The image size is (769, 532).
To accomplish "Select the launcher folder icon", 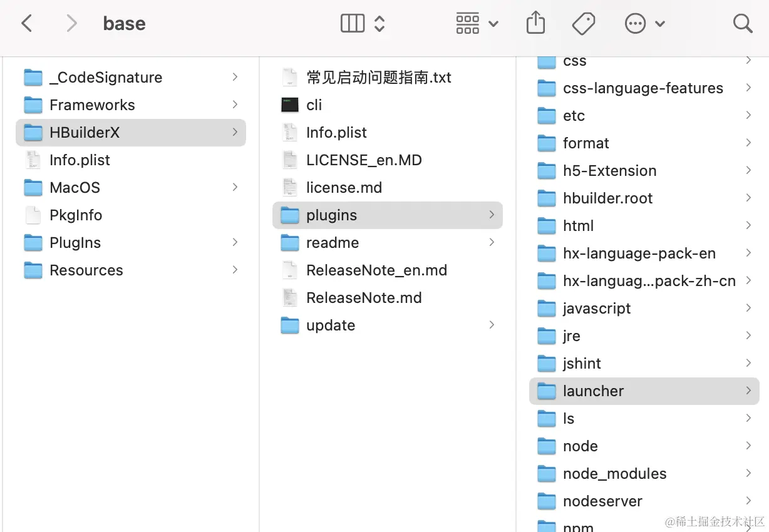I will pos(547,391).
